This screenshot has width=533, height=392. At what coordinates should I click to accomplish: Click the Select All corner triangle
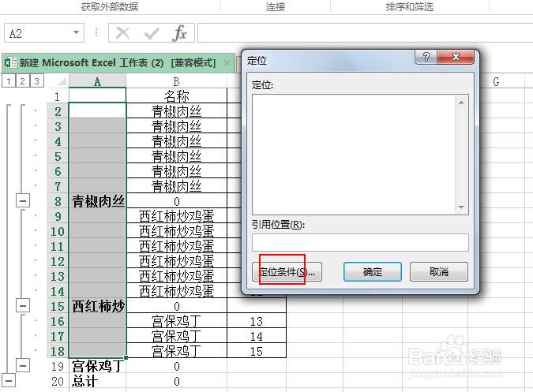click(x=62, y=81)
